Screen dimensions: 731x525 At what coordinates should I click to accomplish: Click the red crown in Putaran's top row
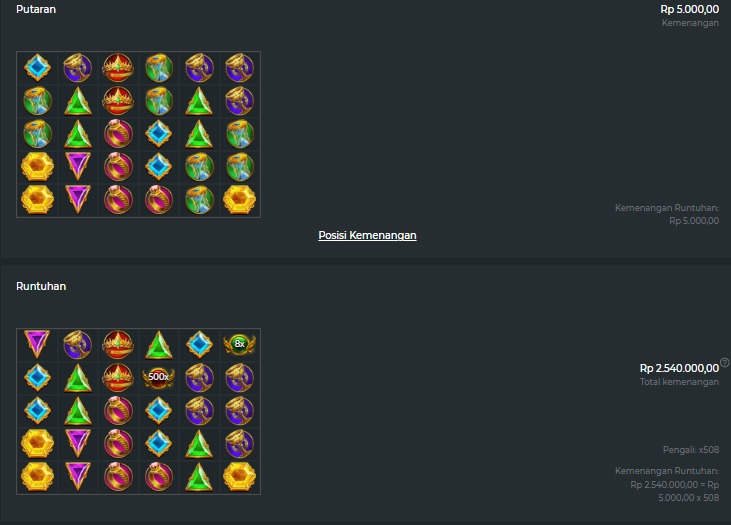point(118,68)
